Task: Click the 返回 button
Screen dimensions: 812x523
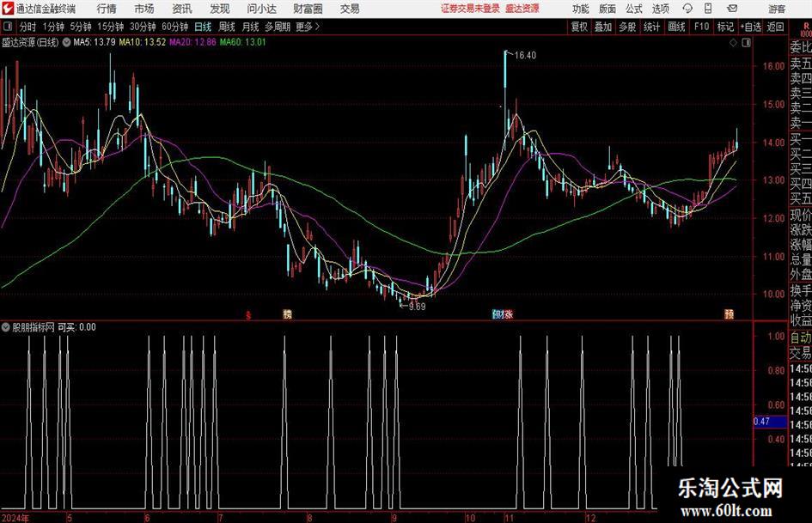Action: point(775,27)
